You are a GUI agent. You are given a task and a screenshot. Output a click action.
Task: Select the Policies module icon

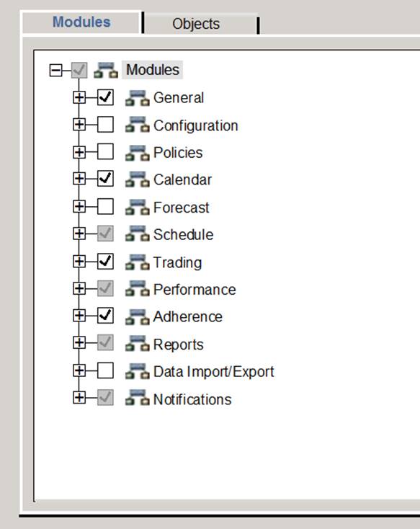tap(138, 153)
